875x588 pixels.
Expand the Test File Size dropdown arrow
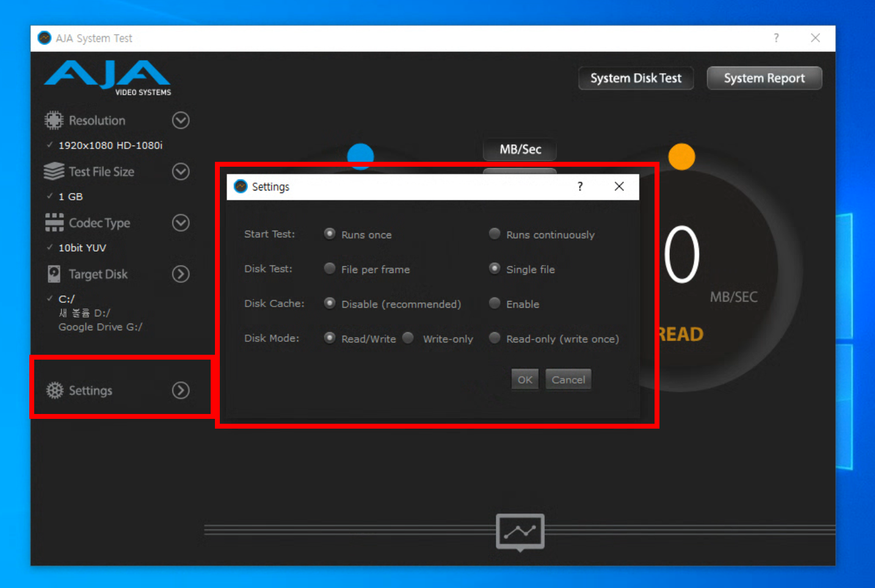click(181, 172)
